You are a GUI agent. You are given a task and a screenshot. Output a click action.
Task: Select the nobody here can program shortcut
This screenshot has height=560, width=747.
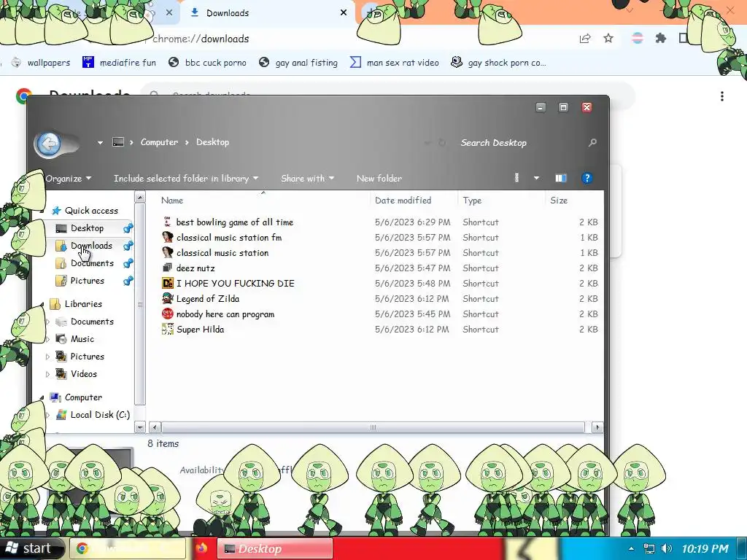225,314
